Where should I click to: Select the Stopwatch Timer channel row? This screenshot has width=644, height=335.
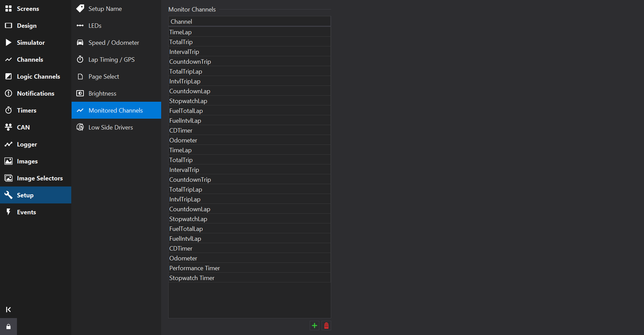pyautogui.click(x=192, y=278)
